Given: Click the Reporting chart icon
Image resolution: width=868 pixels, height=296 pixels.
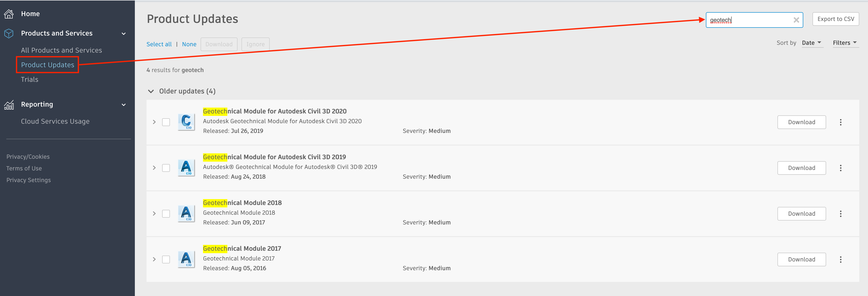Looking at the screenshot, I should click(9, 104).
